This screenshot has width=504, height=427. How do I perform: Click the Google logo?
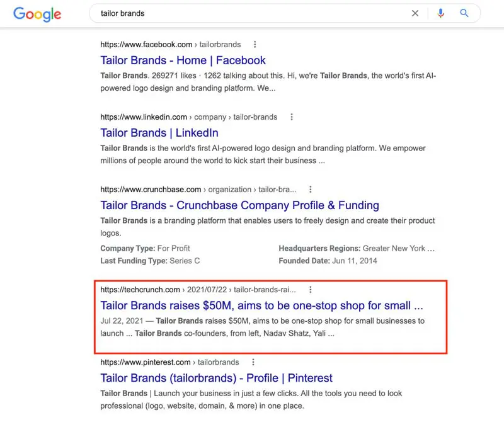pyautogui.click(x=37, y=14)
